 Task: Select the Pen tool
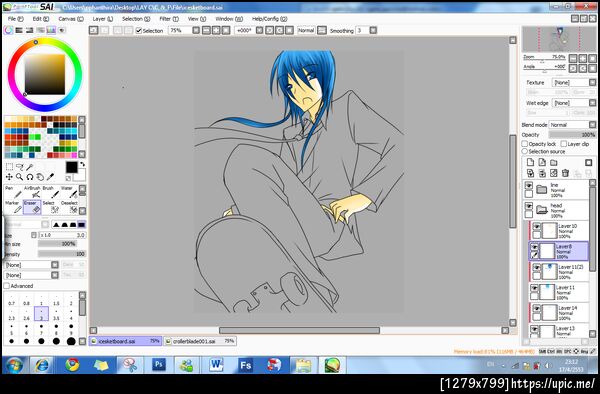pyautogui.click(x=13, y=192)
